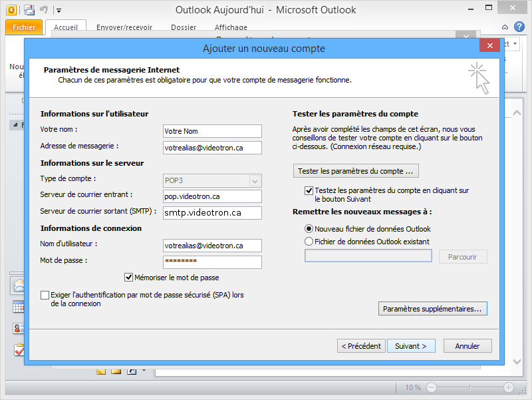This screenshot has height=400, width=532.
Task: Open the Tasks icon in navigation pane
Action: [x=18, y=349]
